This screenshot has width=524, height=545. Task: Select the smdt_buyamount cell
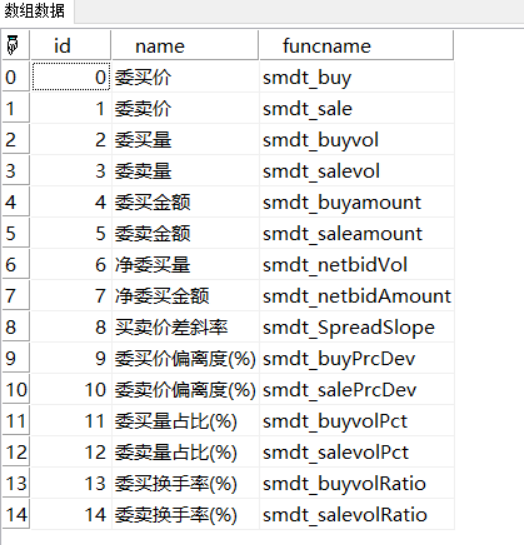point(357,202)
